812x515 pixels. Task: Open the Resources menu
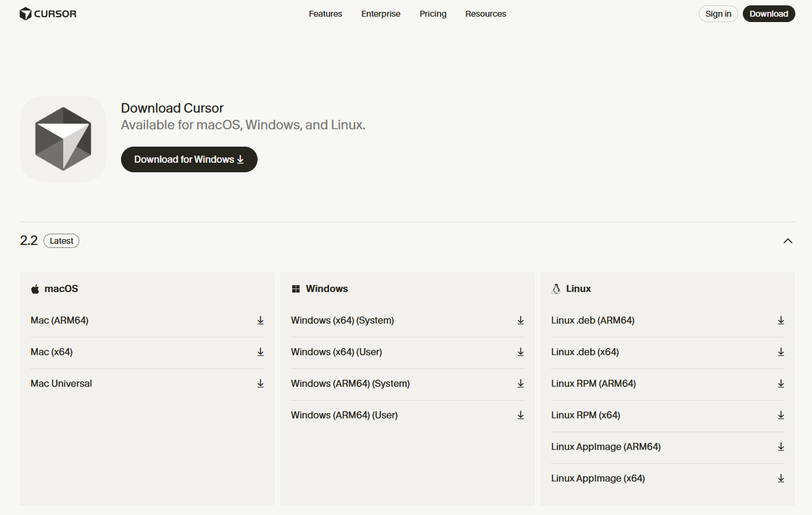[x=486, y=14]
